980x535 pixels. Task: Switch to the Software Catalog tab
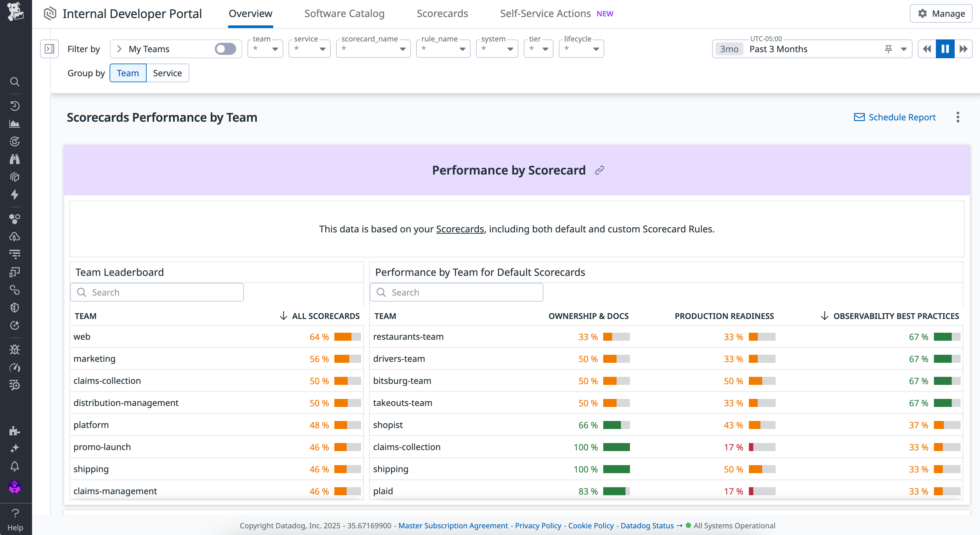[x=344, y=13]
